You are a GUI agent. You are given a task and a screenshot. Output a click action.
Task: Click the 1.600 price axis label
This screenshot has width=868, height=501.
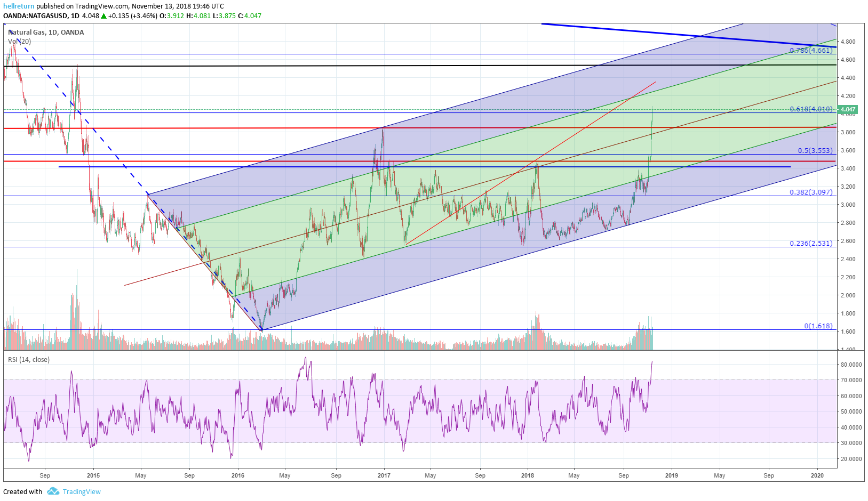[x=848, y=332]
